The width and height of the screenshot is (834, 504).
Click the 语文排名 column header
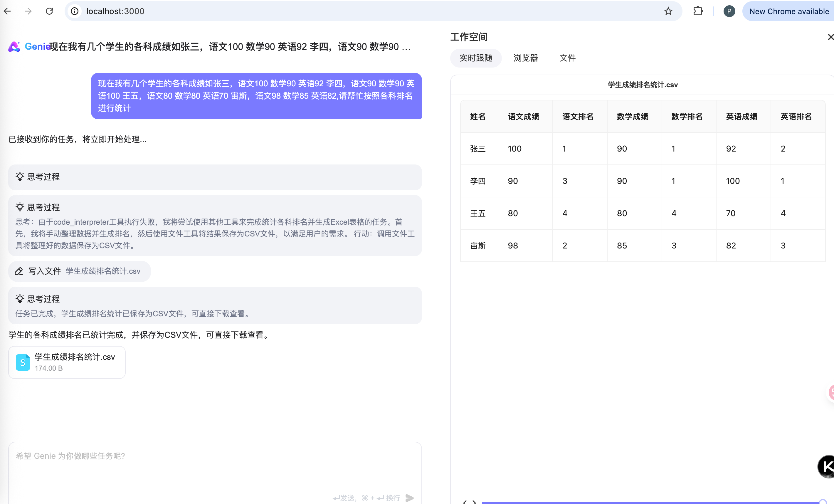(579, 116)
